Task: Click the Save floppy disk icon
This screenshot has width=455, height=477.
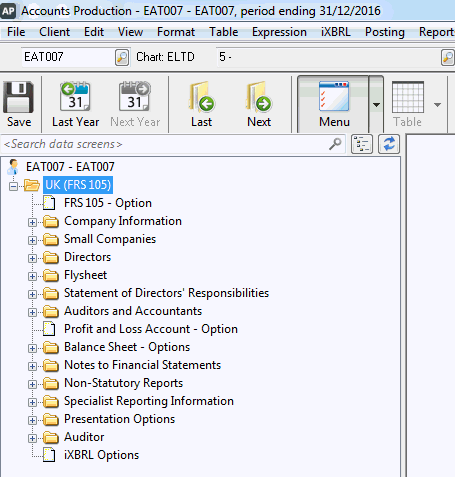Action: (19, 97)
